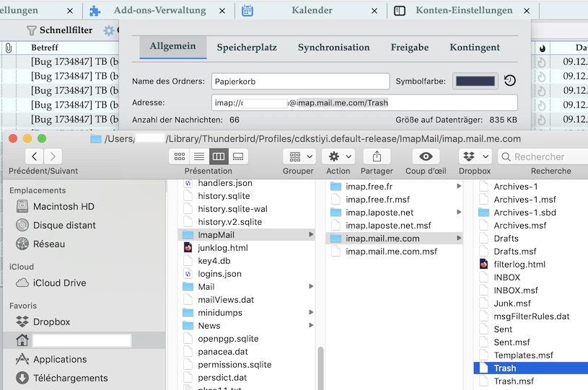This screenshot has width=588, height=390.
Task: Open iCloud Drive in sidebar
Action: coord(59,283)
